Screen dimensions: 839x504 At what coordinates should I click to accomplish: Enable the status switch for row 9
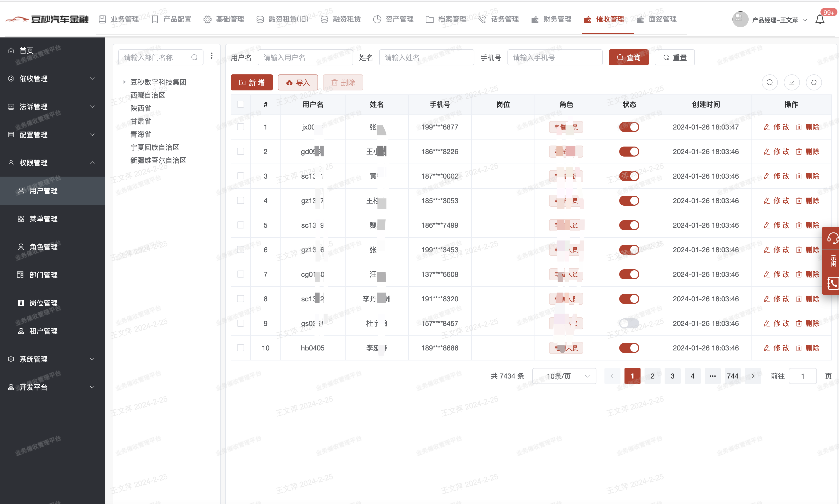click(x=629, y=323)
